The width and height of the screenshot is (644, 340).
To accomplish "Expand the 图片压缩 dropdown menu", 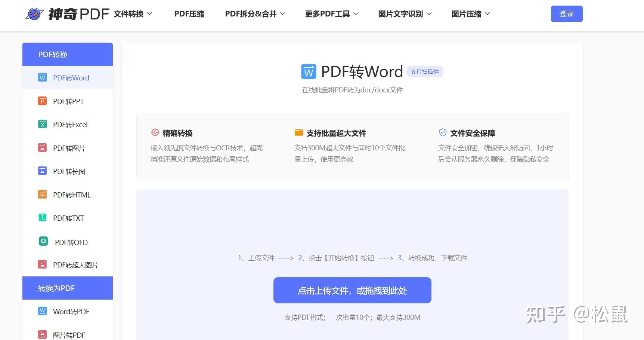I will point(471,14).
